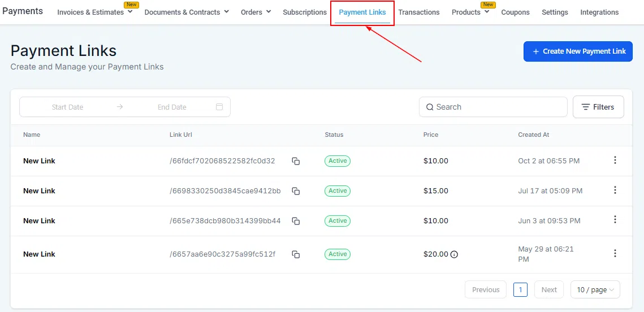644x312 pixels.
Task: Click the $20.00 price value
Action: (x=436, y=254)
